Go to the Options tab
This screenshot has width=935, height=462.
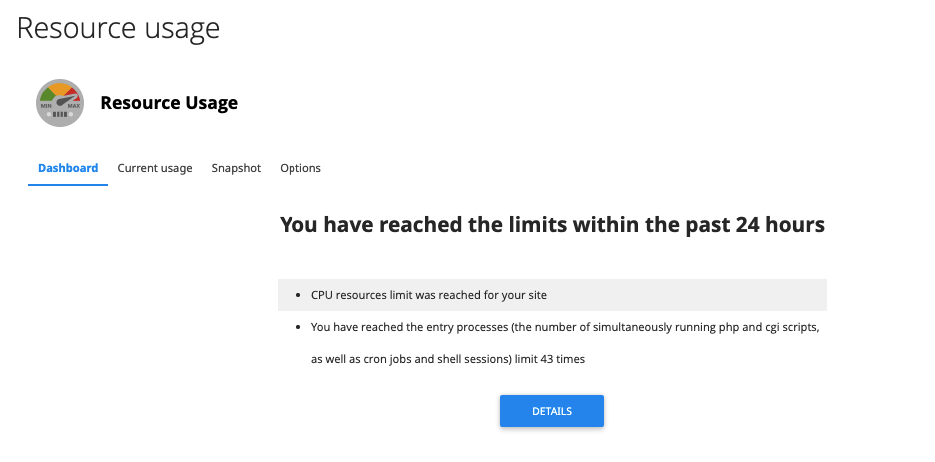[300, 168]
